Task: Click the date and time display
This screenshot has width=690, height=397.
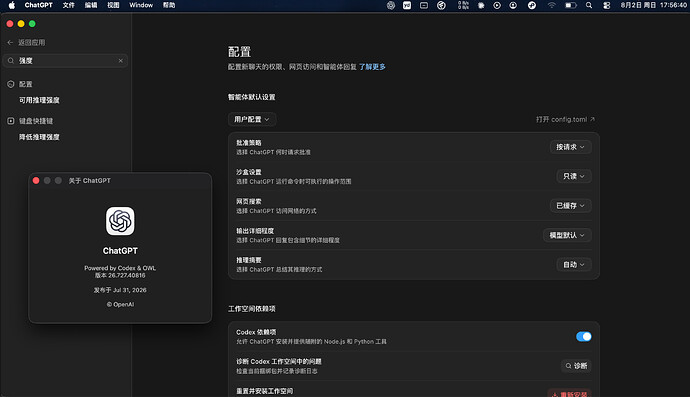Action: (x=653, y=5)
